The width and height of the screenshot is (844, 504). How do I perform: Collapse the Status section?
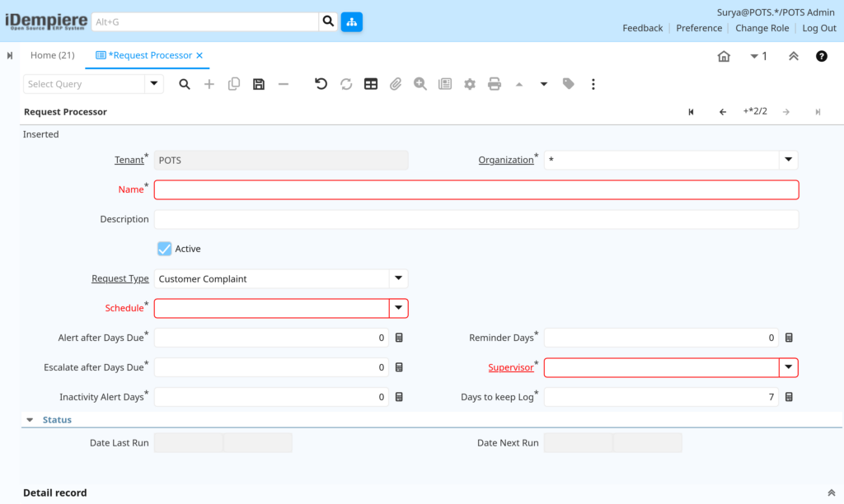[x=30, y=419]
